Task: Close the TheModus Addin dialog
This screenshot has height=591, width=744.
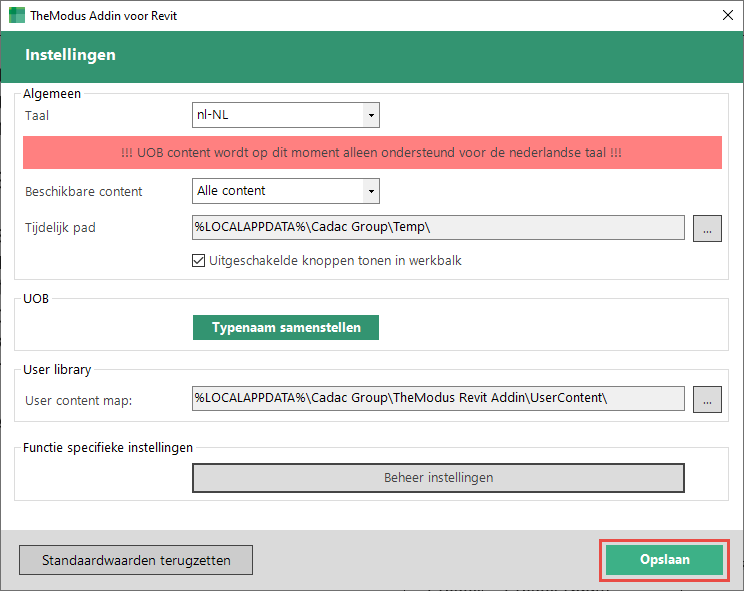Action: (x=727, y=15)
